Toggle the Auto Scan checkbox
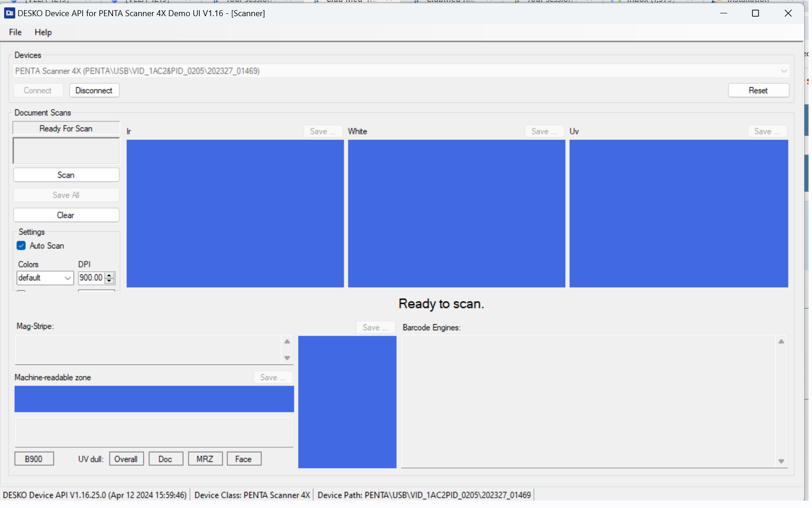 coord(21,246)
